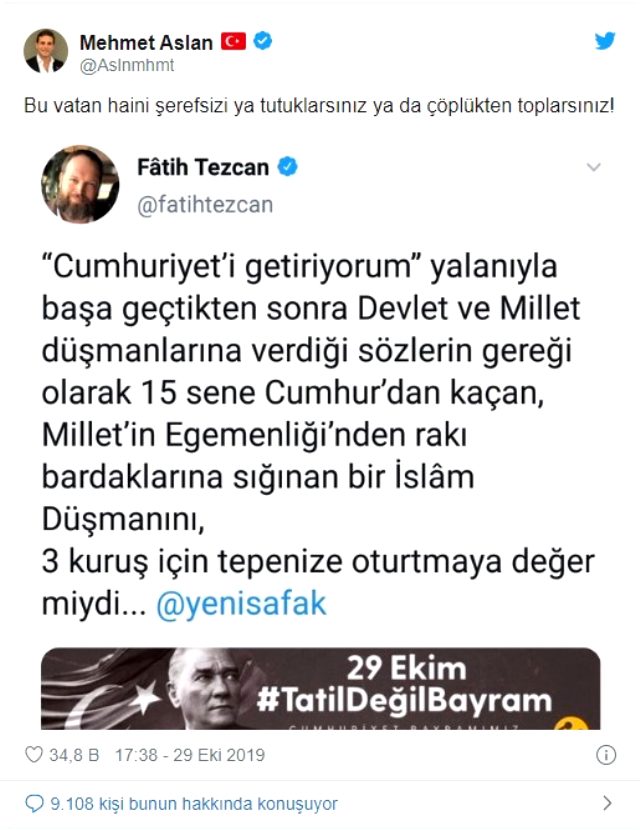Open Mehmet Aslan's profile picture
640x830 pixels.
point(46,51)
